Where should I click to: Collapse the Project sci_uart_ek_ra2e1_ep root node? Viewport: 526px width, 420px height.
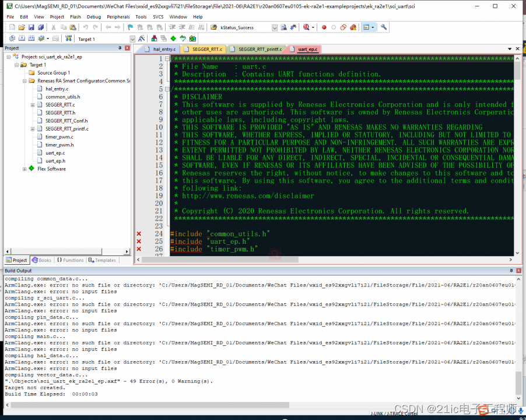8,57
